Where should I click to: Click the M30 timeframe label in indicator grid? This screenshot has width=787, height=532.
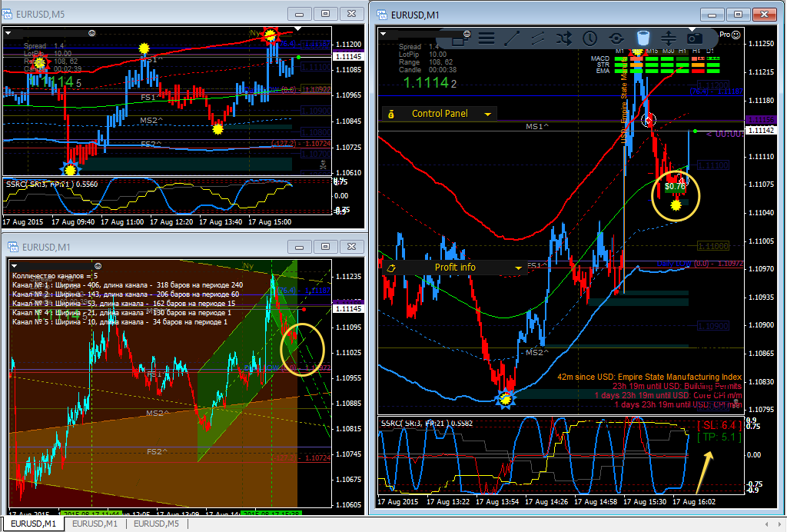click(x=668, y=52)
